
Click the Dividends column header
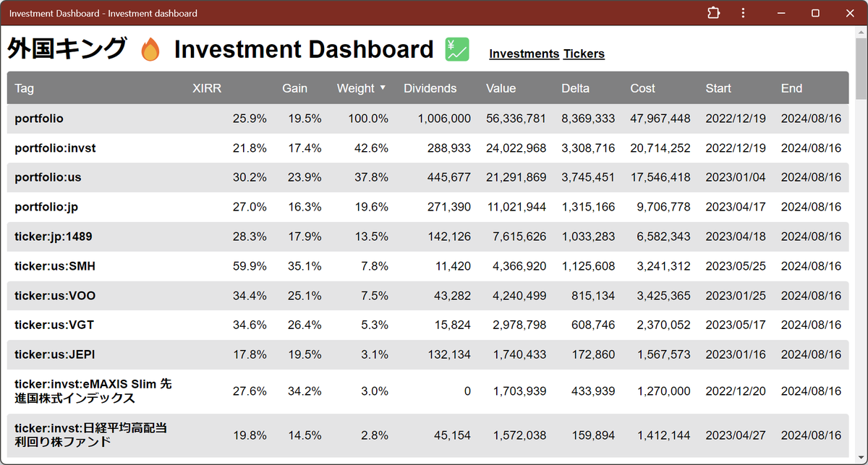tap(430, 88)
